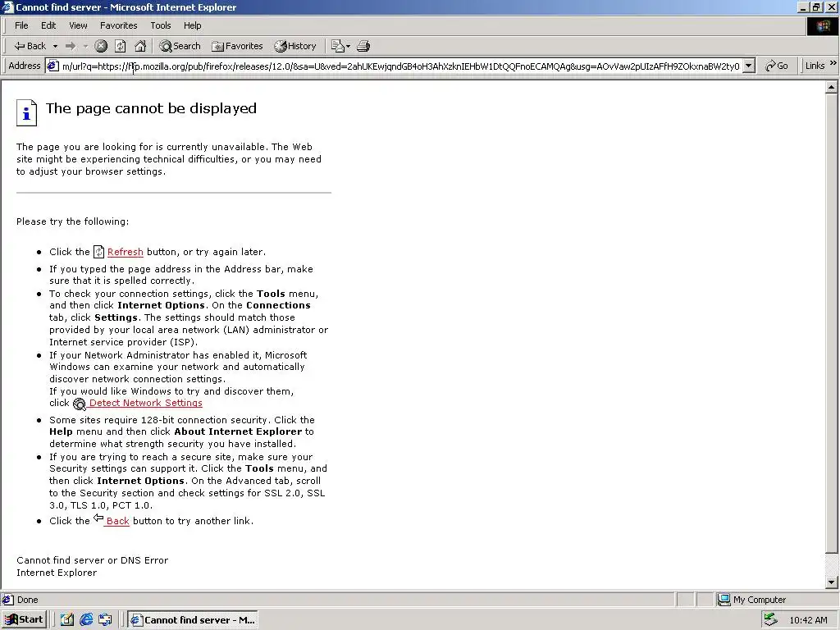
Task: Open the Back history dropdown arrow
Action: [x=55, y=46]
